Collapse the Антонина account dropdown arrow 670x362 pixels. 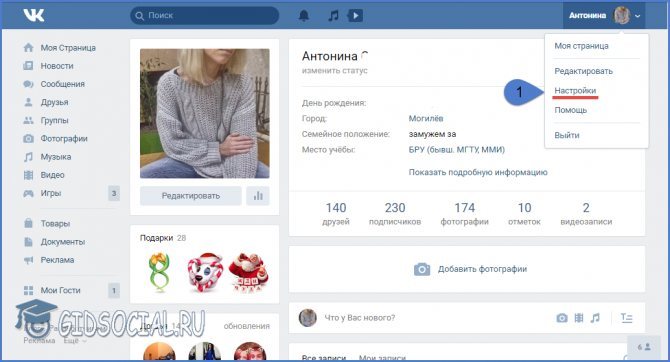[638, 16]
